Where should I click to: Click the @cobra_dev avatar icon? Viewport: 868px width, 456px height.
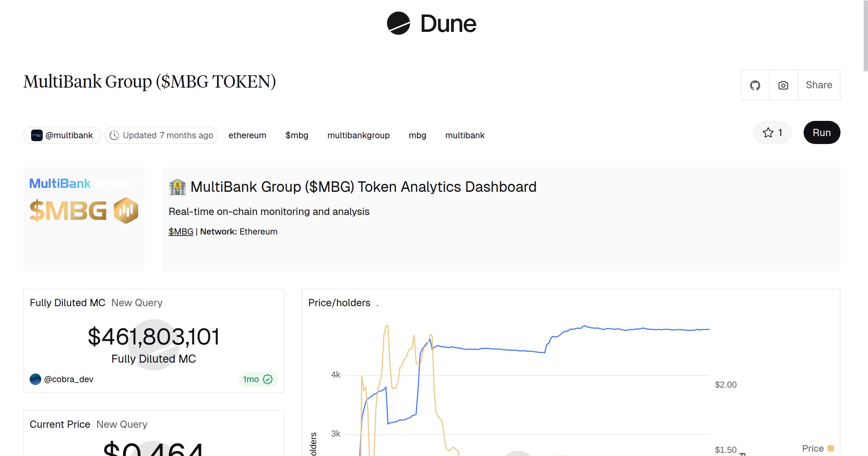[x=36, y=379]
